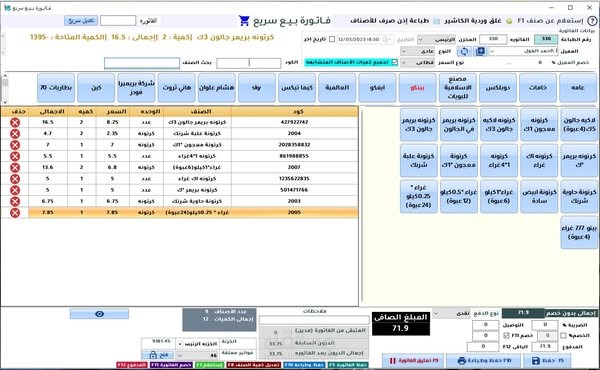Open the المخزن warehouse dropdown
The height and width of the screenshot is (370, 600).
421,39
